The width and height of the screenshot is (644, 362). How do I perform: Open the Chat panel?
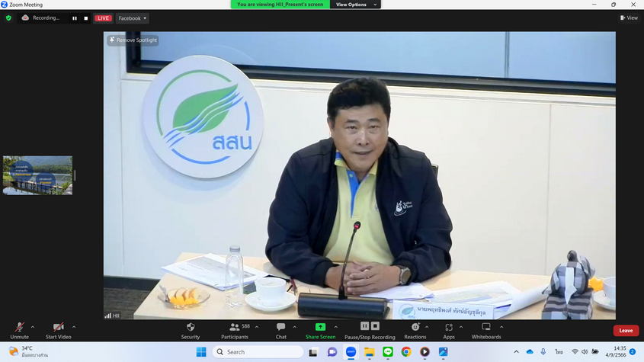click(281, 328)
